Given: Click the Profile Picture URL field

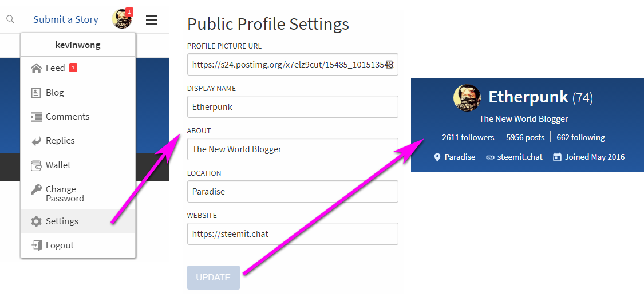Looking at the screenshot, I should pyautogui.click(x=293, y=64).
